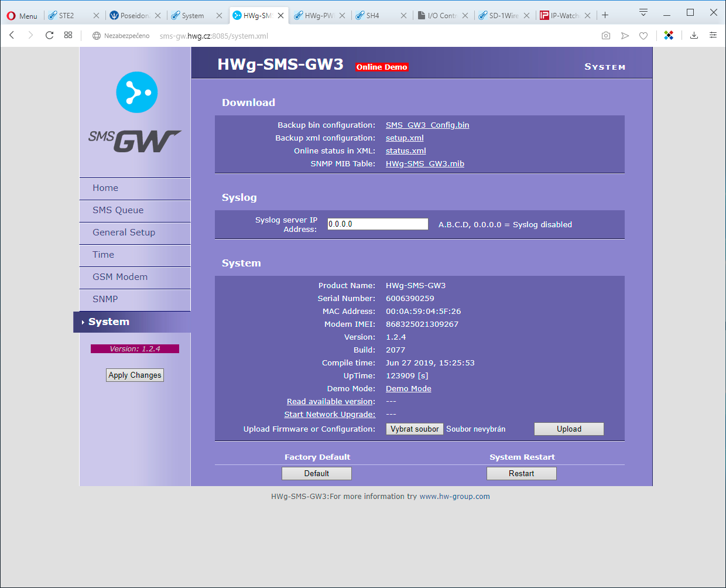Open the Home page in sidebar
This screenshot has height=588, width=726.
pos(135,188)
